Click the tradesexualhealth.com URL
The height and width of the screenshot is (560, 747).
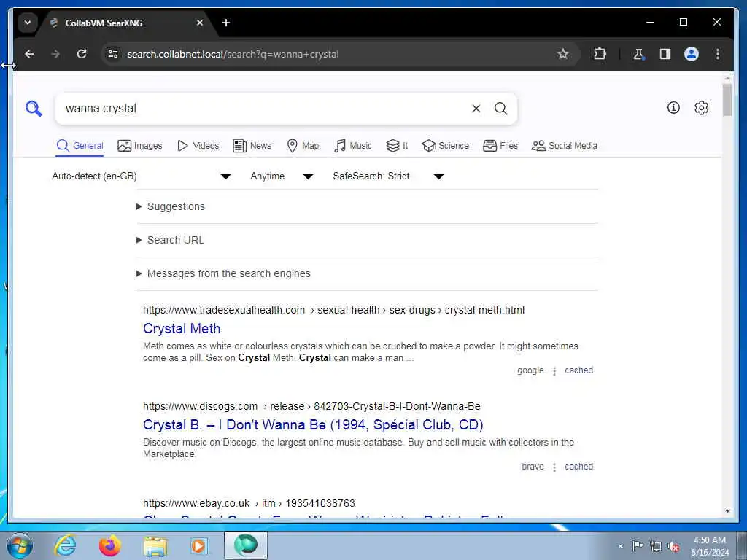click(333, 310)
